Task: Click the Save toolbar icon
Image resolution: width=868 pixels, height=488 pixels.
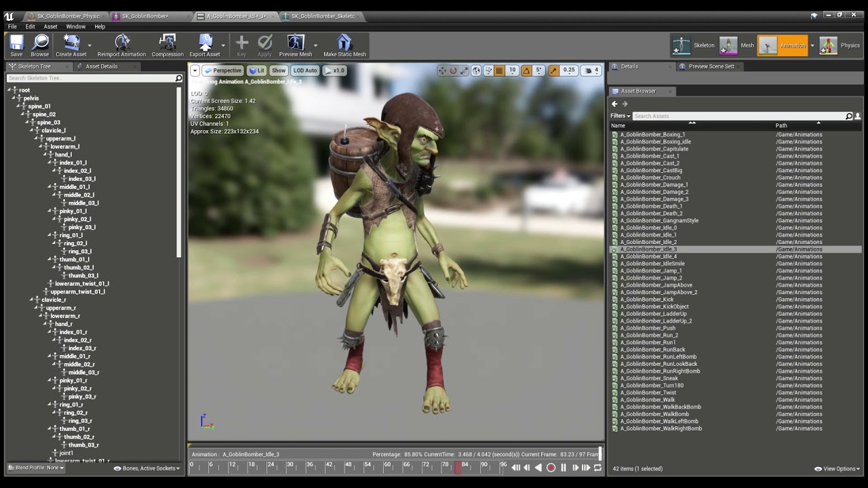Action: [x=16, y=46]
